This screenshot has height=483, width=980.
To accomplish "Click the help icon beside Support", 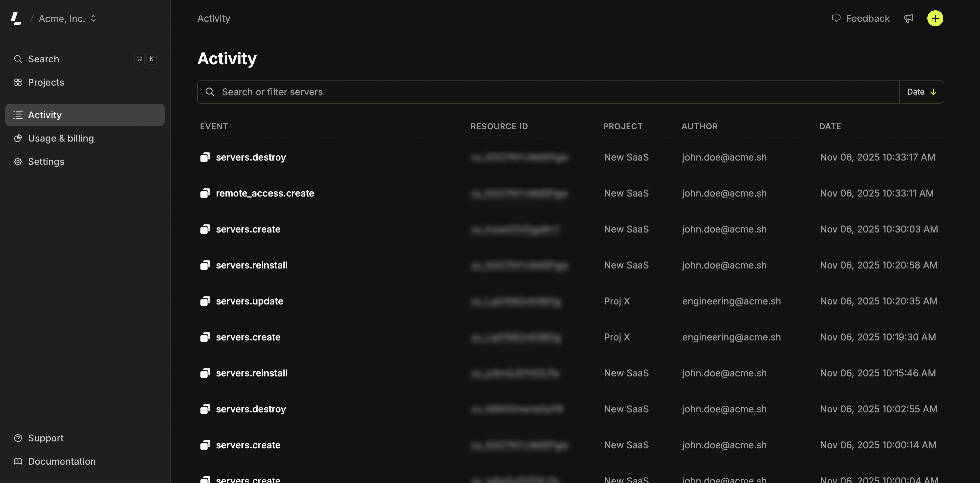I will click(x=18, y=438).
